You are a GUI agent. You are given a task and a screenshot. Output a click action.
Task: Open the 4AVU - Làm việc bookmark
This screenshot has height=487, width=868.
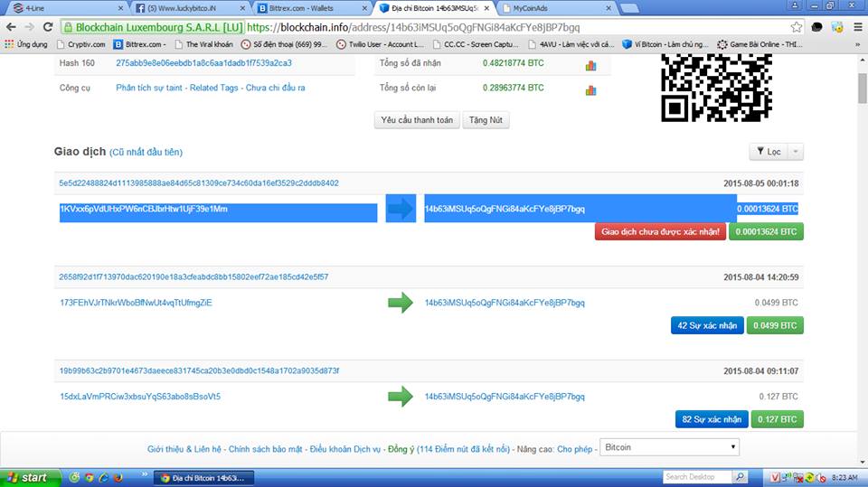pyautogui.click(x=571, y=44)
